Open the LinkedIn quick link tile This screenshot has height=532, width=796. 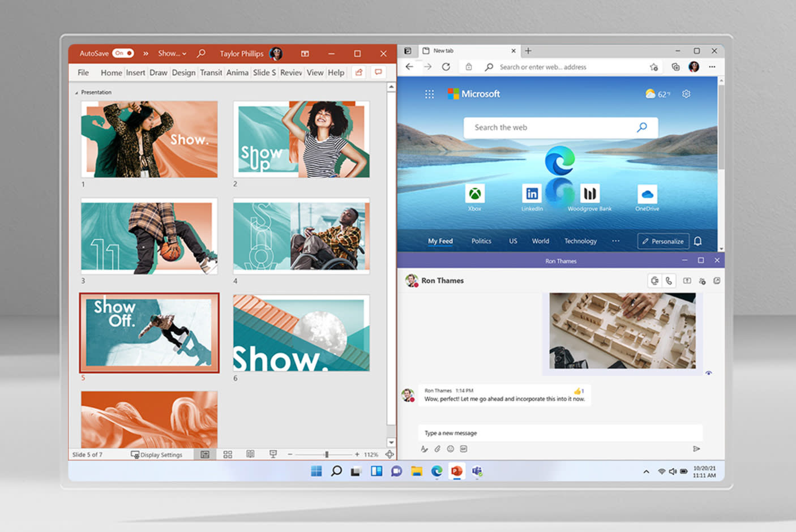pyautogui.click(x=532, y=194)
